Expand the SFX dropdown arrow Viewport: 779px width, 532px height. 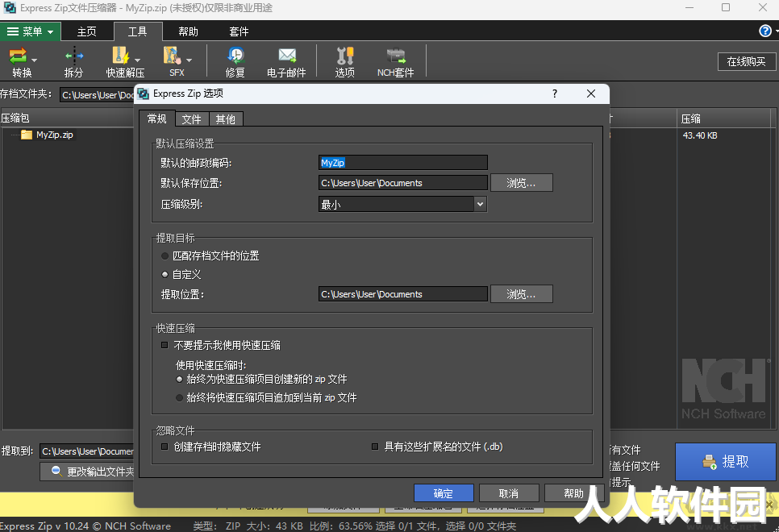pos(190,60)
